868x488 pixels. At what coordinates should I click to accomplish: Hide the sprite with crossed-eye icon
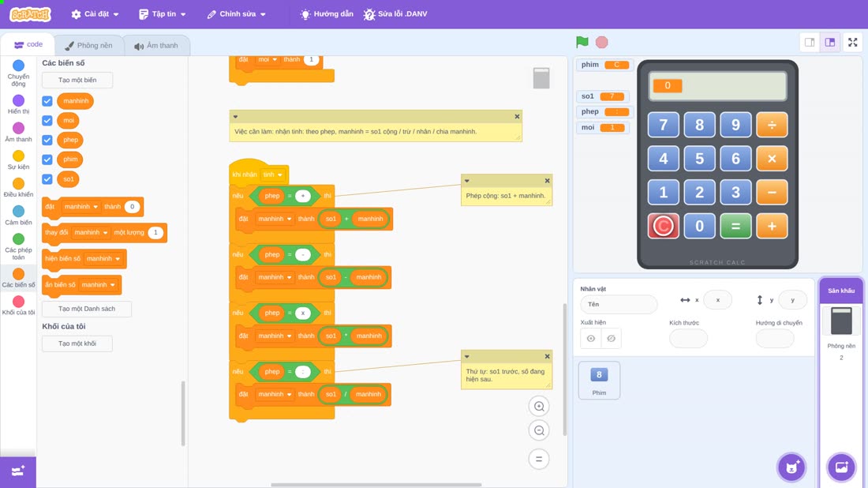pos(611,339)
